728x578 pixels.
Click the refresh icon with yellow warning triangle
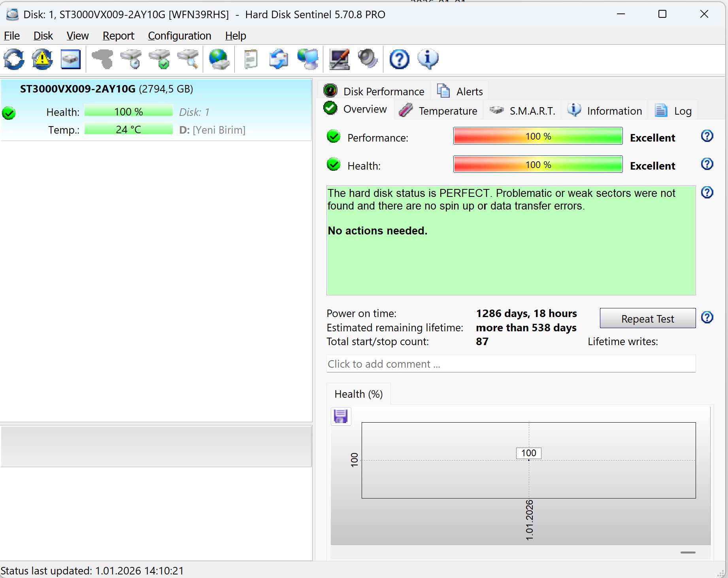(42, 59)
